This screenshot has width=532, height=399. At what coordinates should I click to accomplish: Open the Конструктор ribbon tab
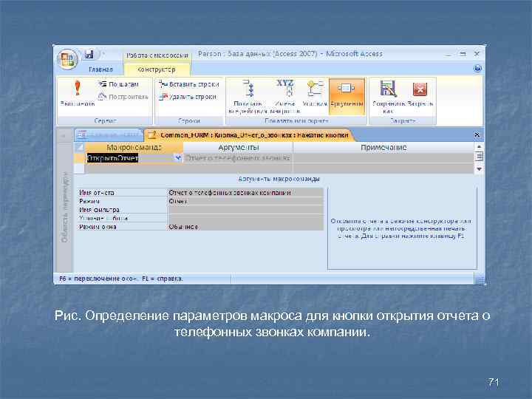pyautogui.click(x=157, y=69)
